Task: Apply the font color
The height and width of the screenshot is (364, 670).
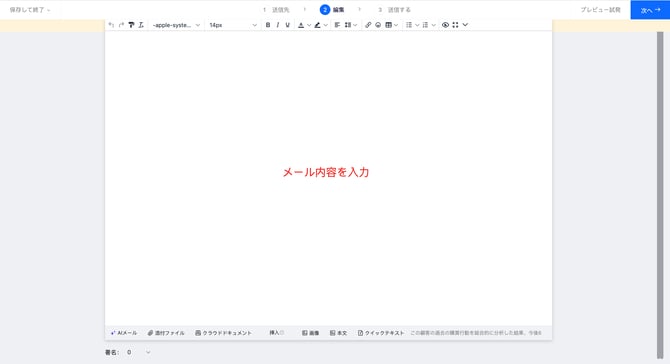Action: click(301, 25)
